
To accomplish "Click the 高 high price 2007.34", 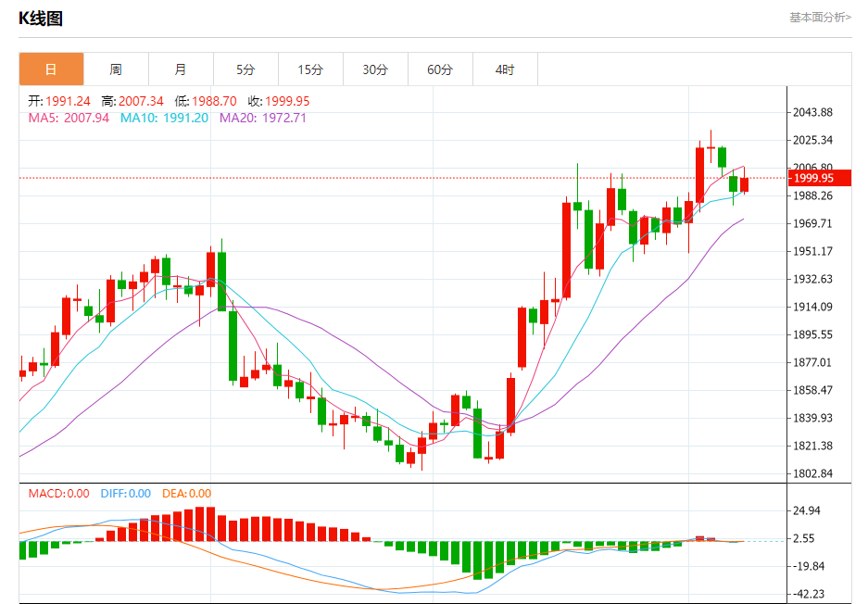I will 132,101.
